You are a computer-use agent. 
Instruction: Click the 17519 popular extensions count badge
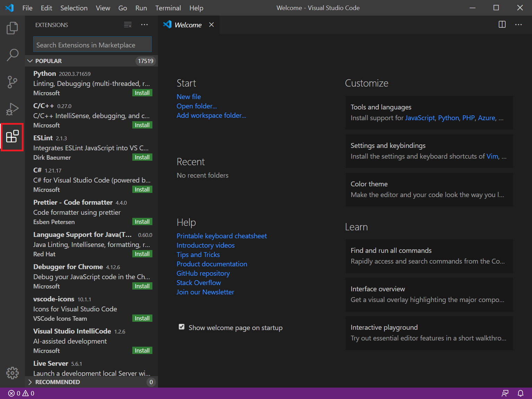[145, 61]
